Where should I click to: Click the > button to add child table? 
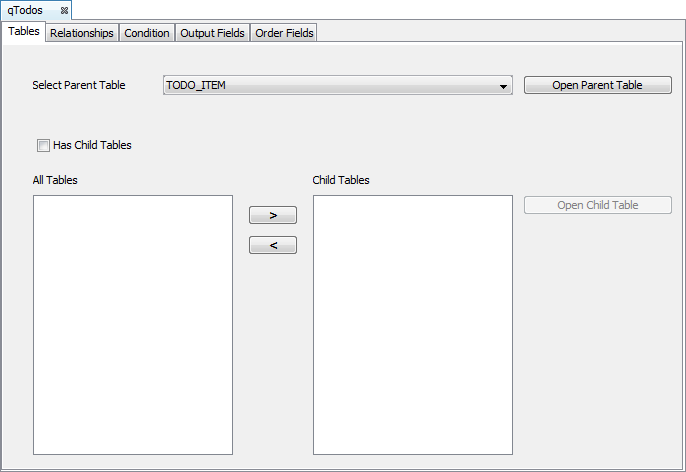[272, 215]
